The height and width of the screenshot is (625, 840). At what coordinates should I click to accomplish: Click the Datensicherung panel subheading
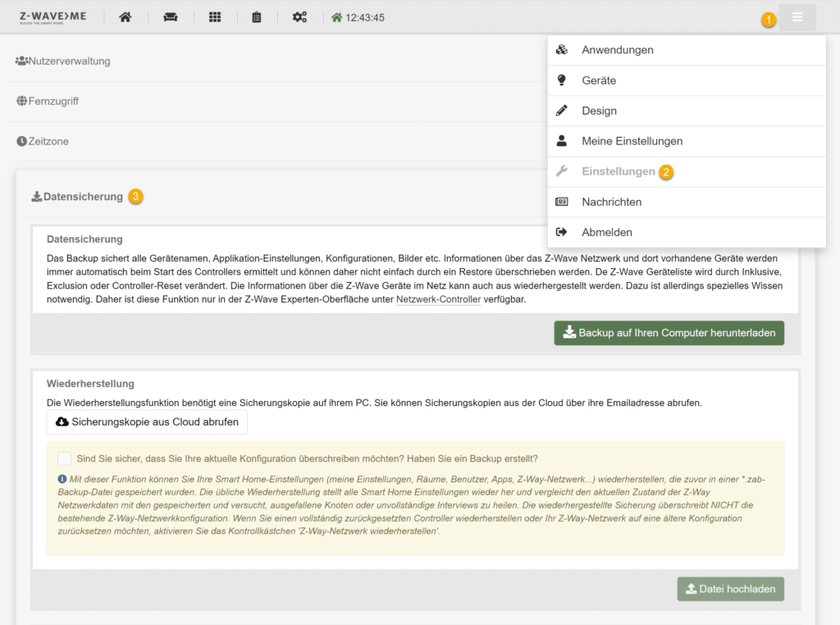point(84,240)
